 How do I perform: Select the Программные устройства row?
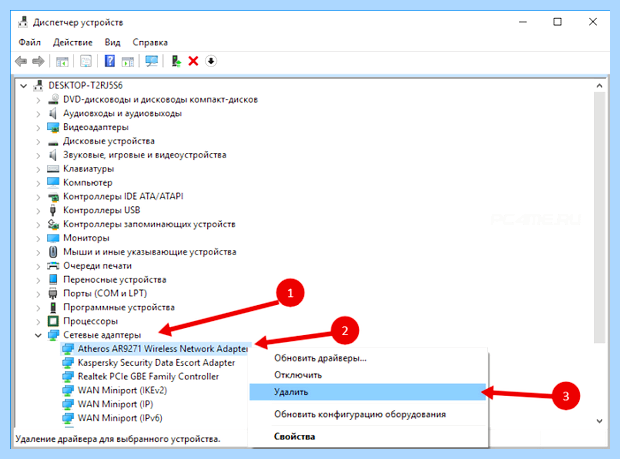(x=119, y=307)
